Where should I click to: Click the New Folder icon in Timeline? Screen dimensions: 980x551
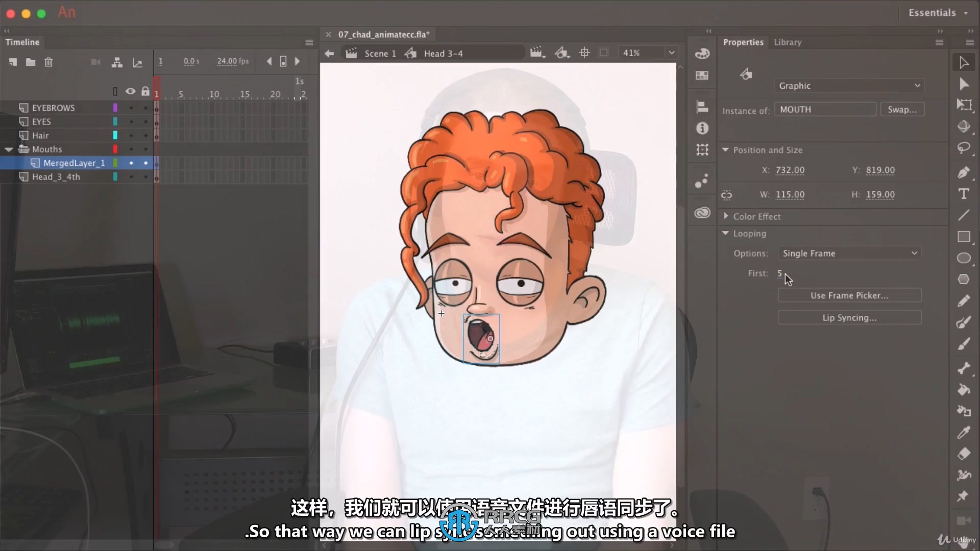30,62
